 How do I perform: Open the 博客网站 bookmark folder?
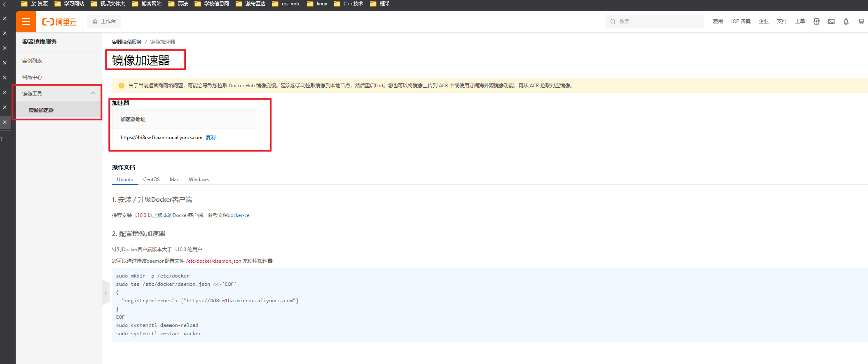click(147, 4)
